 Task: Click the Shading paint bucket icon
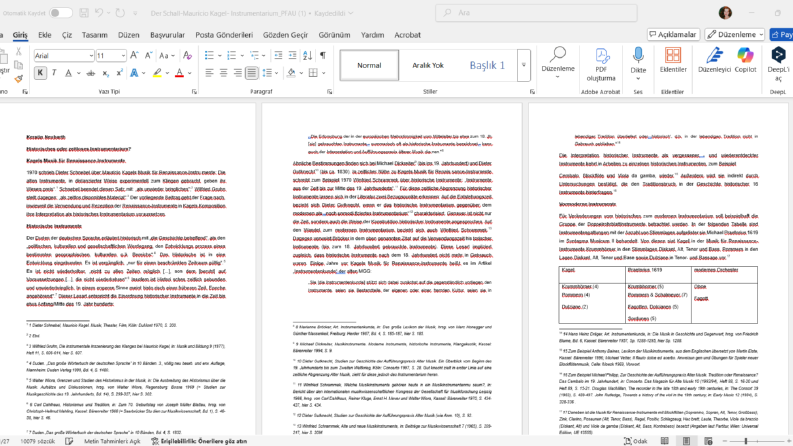point(291,73)
